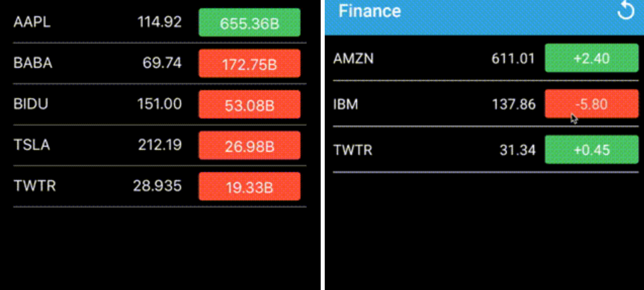Toggle BABA market cap badge 172.75B
This screenshot has height=290, width=644.
(249, 64)
